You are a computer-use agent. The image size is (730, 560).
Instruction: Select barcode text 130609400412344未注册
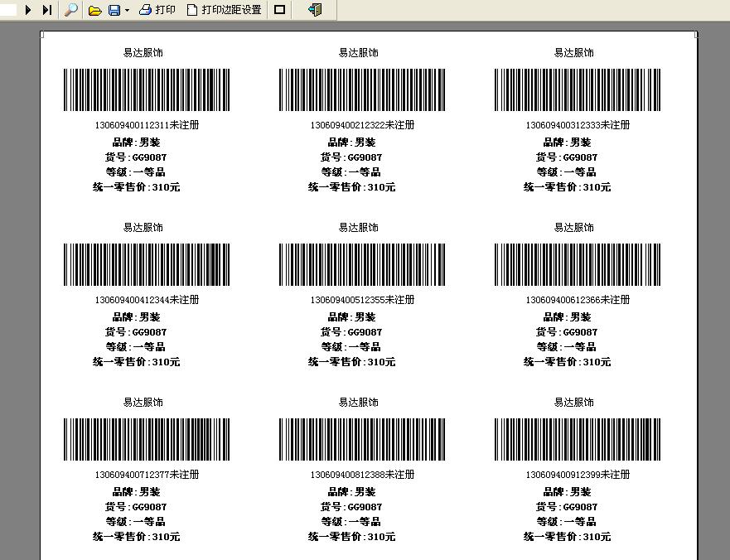point(147,300)
